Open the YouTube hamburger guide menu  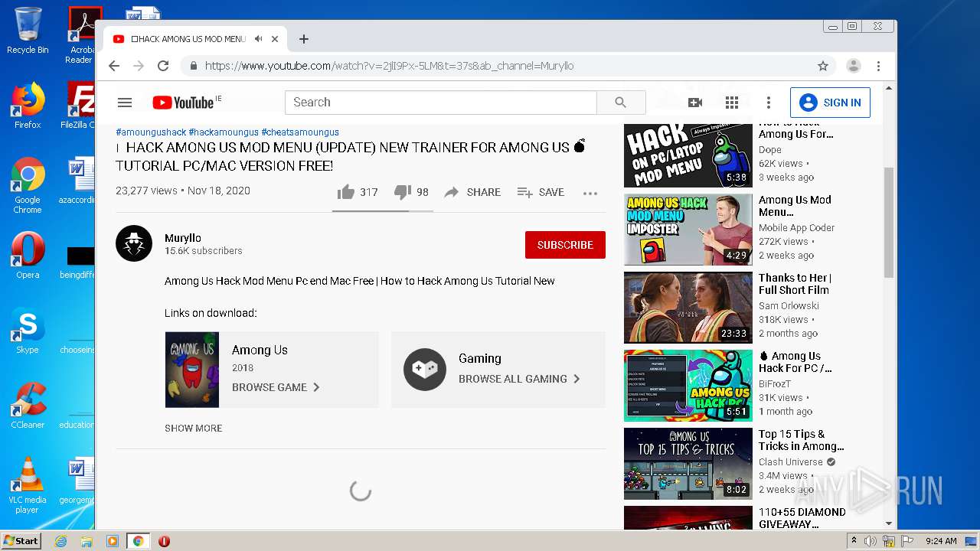point(125,103)
